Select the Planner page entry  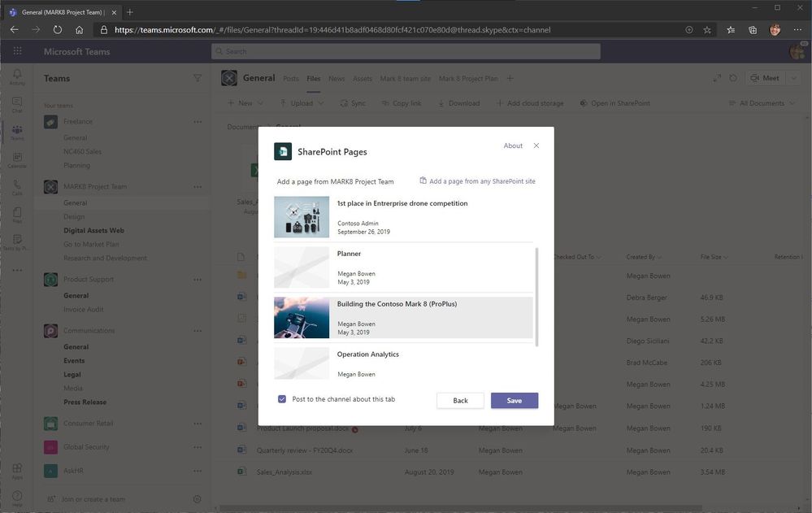tap(403, 267)
